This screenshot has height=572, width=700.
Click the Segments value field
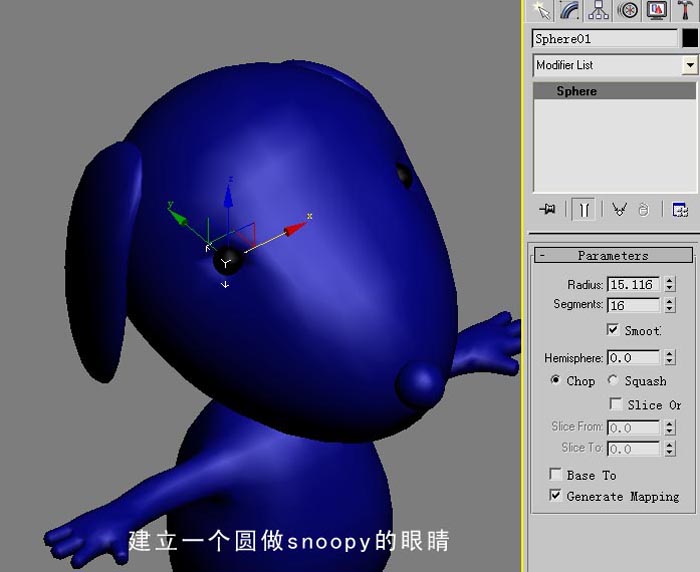click(x=634, y=305)
